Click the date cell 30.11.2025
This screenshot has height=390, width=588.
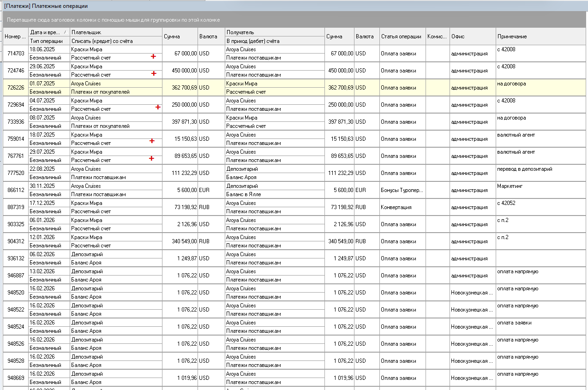49,186
